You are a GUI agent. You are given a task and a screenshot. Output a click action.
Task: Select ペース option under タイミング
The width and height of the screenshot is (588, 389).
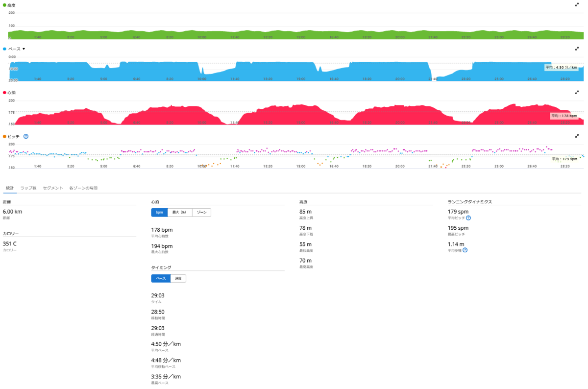click(x=161, y=278)
